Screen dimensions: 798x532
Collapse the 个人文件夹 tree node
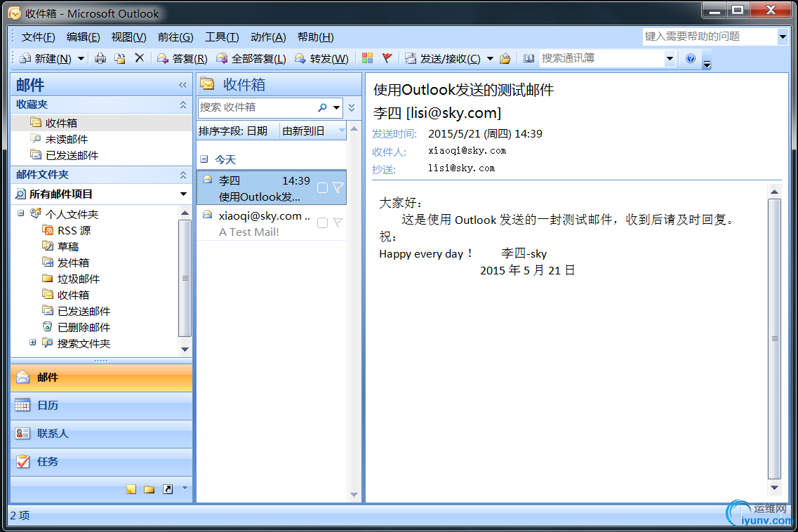pos(21,213)
